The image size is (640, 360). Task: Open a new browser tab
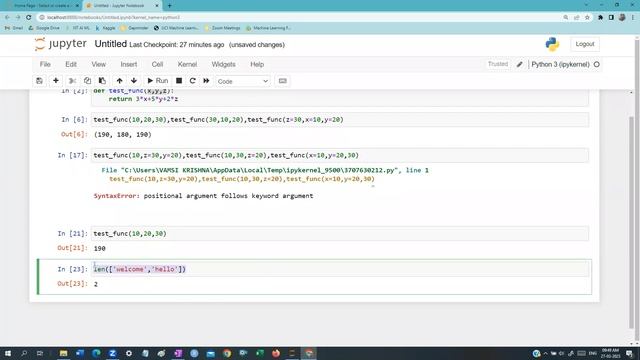[169, 6]
